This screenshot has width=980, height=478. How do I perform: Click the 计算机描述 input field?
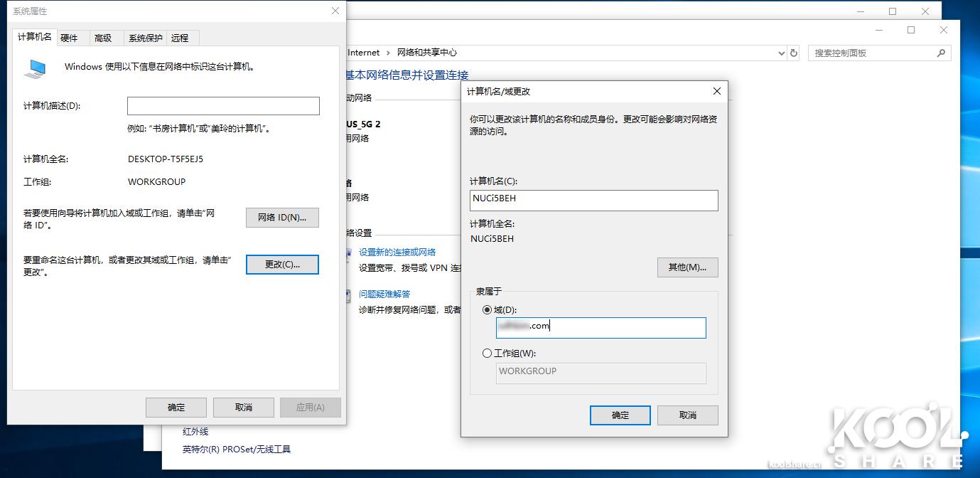222,105
